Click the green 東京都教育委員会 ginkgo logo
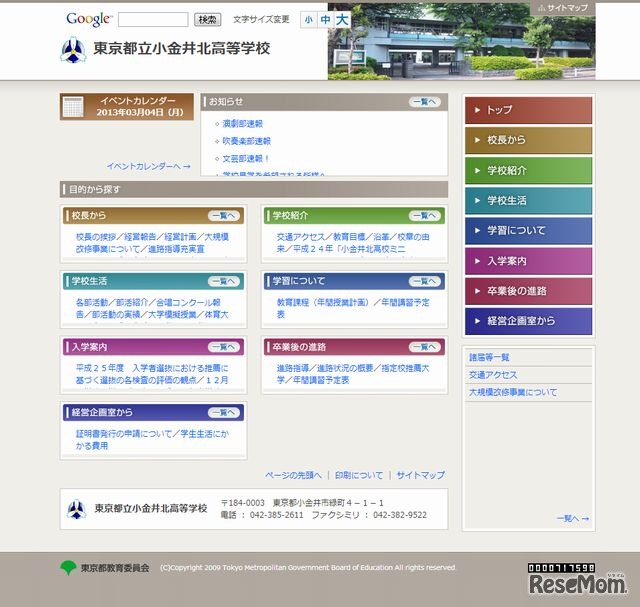Image resolution: width=640 pixels, height=607 pixels. tap(68, 567)
